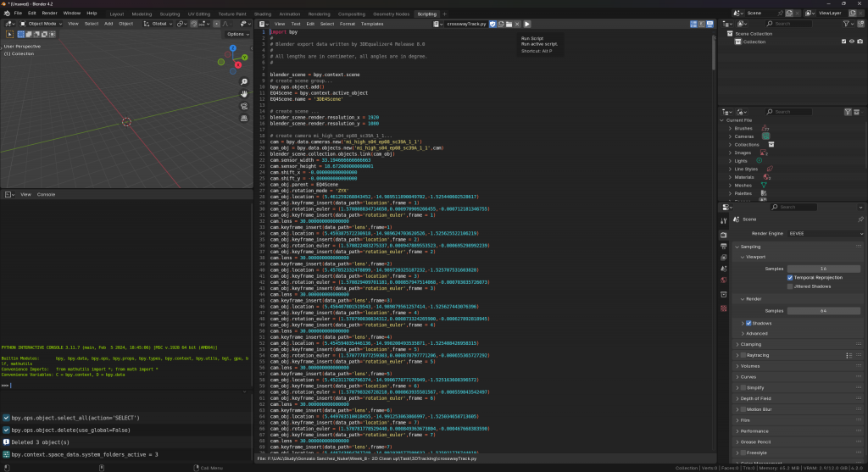Open the View Layer properties tab
The height and width of the screenshot is (472, 868).
pyautogui.click(x=724, y=258)
